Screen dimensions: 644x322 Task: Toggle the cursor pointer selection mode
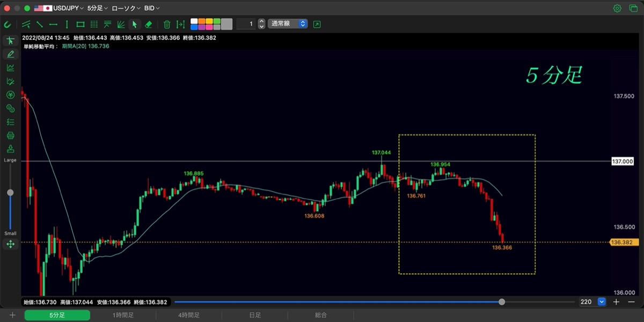tap(135, 24)
